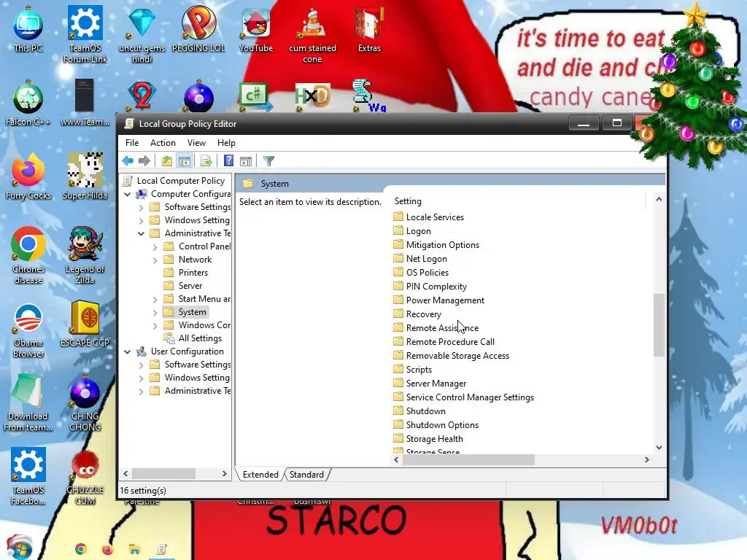Screen dimensions: 747x560
Task: Collapse Administrative Templates under Computer Configuration
Action: point(141,234)
